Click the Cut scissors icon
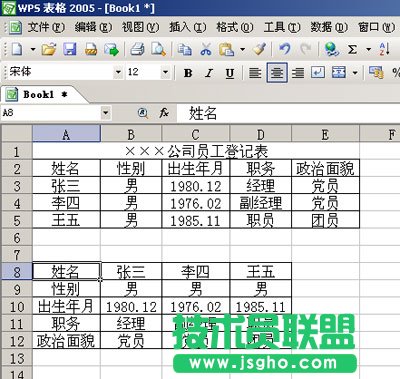This screenshot has width=400, height=379. (206, 50)
